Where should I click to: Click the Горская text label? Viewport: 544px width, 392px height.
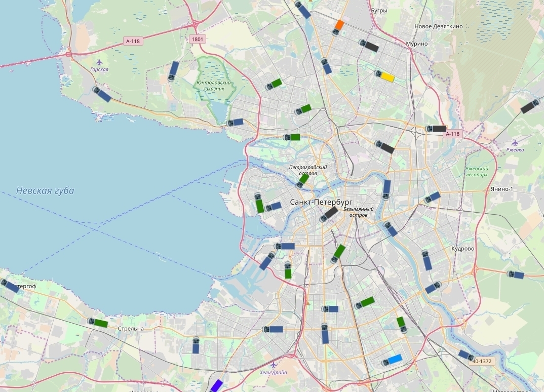tap(99, 69)
